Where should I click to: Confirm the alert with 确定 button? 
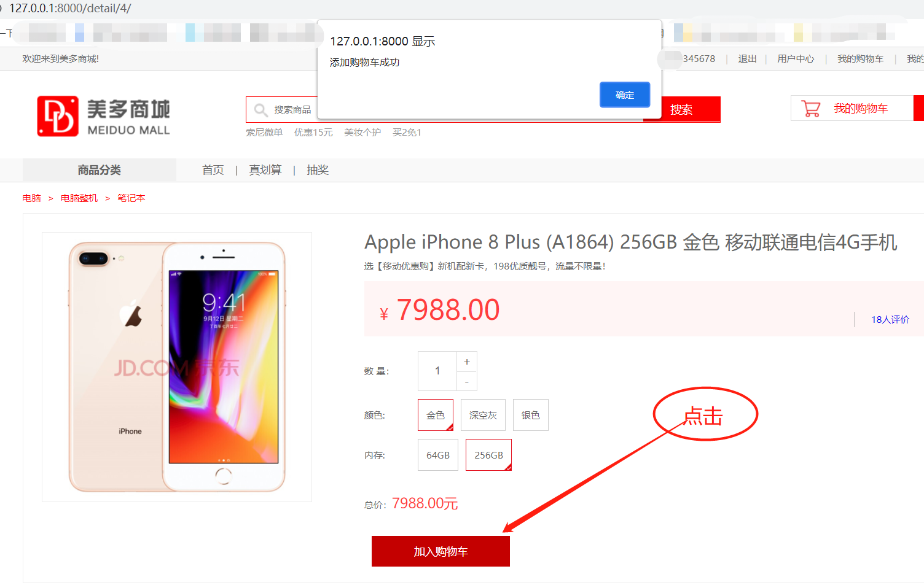pyautogui.click(x=625, y=95)
